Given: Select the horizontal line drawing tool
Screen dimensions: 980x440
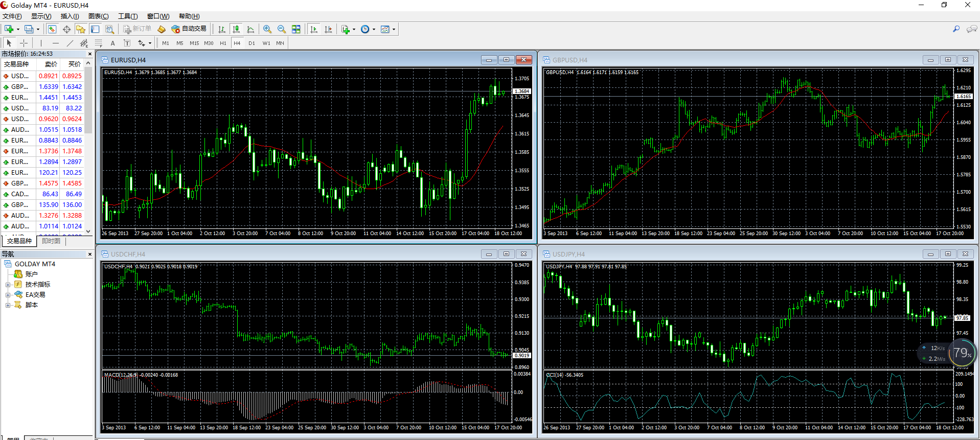Looking at the screenshot, I should [55, 43].
